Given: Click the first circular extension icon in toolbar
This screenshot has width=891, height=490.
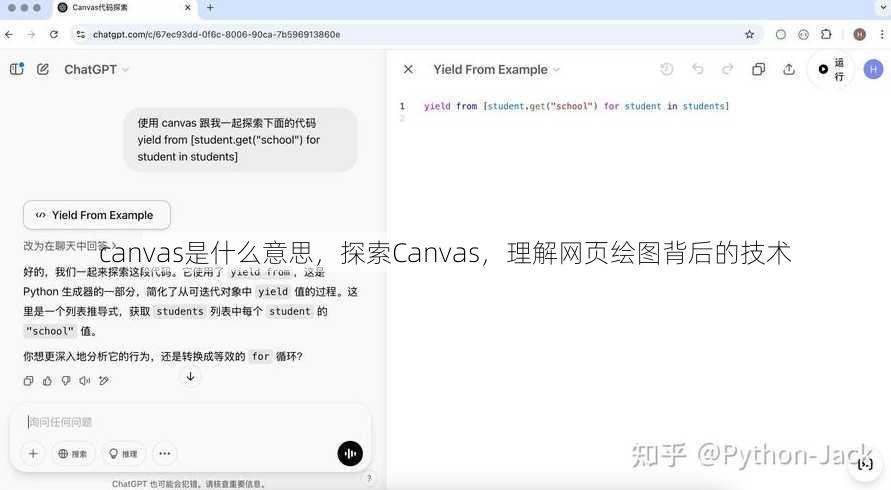Looking at the screenshot, I should [781, 35].
